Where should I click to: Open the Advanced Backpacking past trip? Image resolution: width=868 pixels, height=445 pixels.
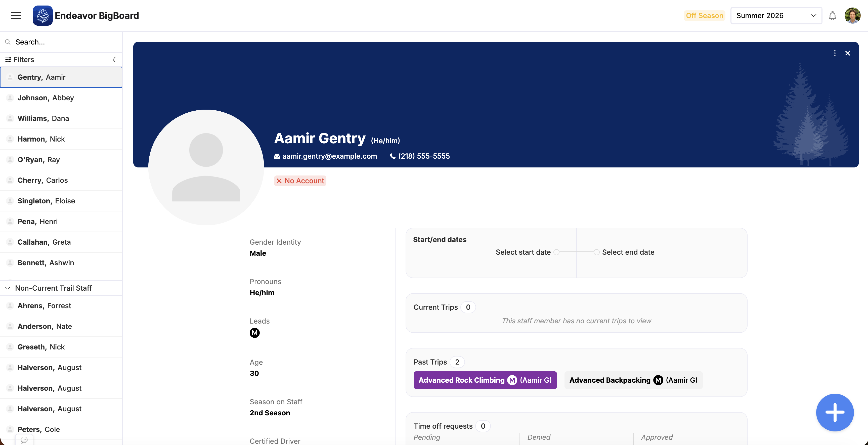click(x=633, y=380)
